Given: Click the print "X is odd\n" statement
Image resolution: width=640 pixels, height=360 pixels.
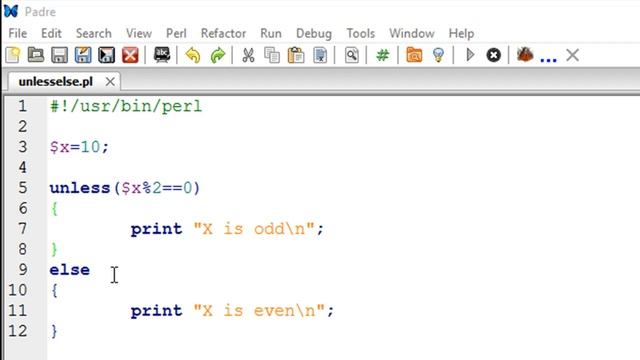Looking at the screenshot, I should pyautogui.click(x=227, y=229).
